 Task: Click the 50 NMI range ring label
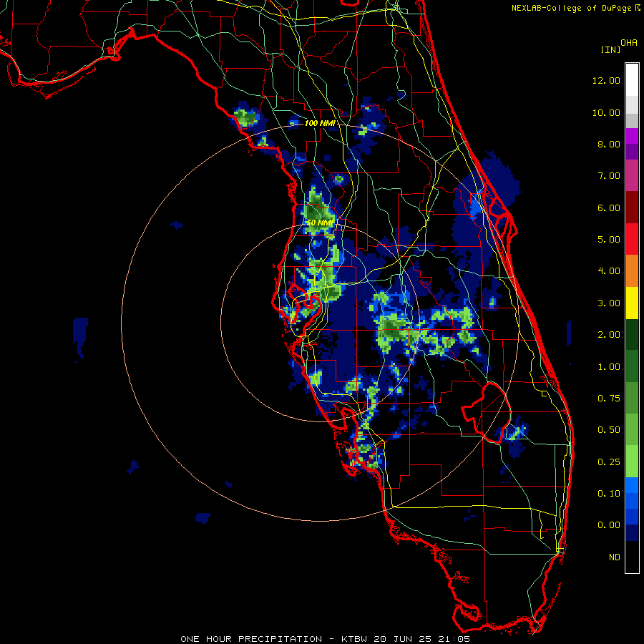[x=321, y=223]
